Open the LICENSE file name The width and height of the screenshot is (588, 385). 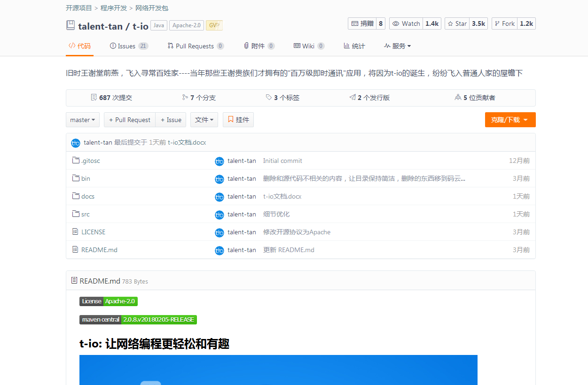point(94,232)
